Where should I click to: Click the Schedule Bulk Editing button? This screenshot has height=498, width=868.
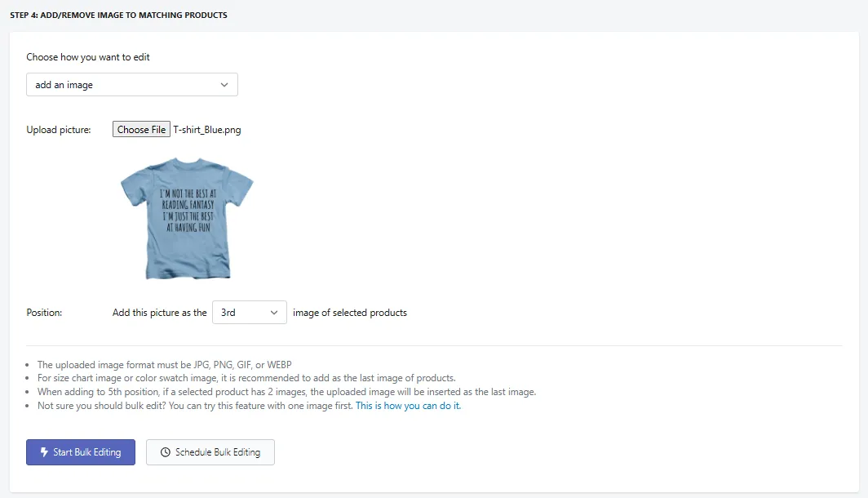click(210, 452)
